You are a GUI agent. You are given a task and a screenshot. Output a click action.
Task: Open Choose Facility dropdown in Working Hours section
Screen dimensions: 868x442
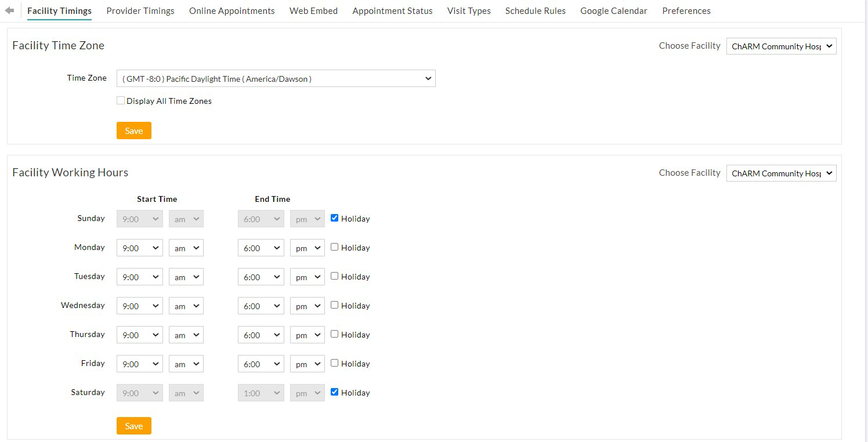coord(781,173)
